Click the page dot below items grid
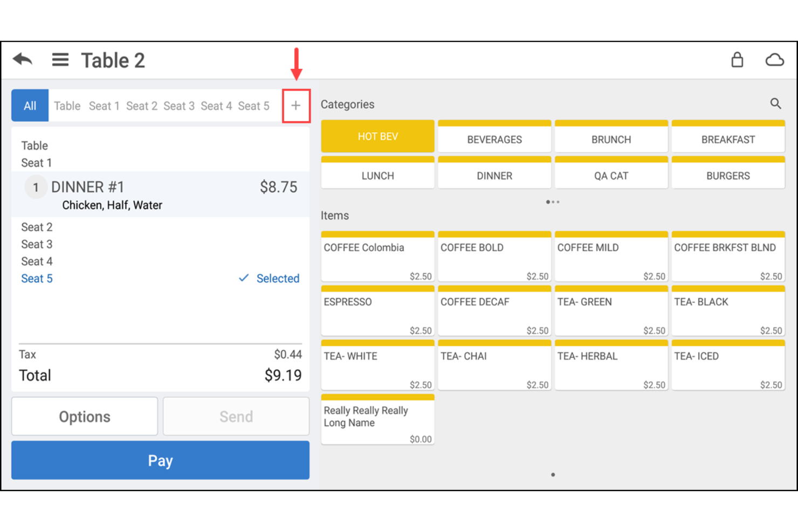Screen dimensions: 798x532 click(553, 474)
